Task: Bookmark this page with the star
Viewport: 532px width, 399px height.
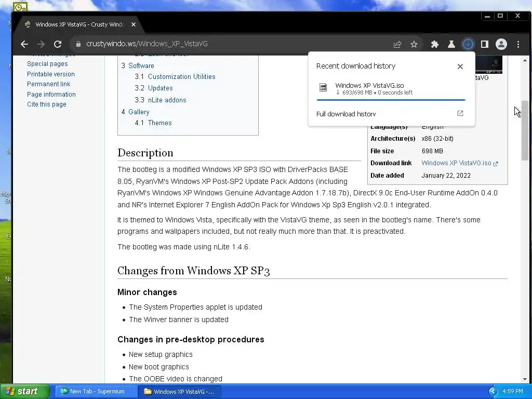Action: coord(414,44)
